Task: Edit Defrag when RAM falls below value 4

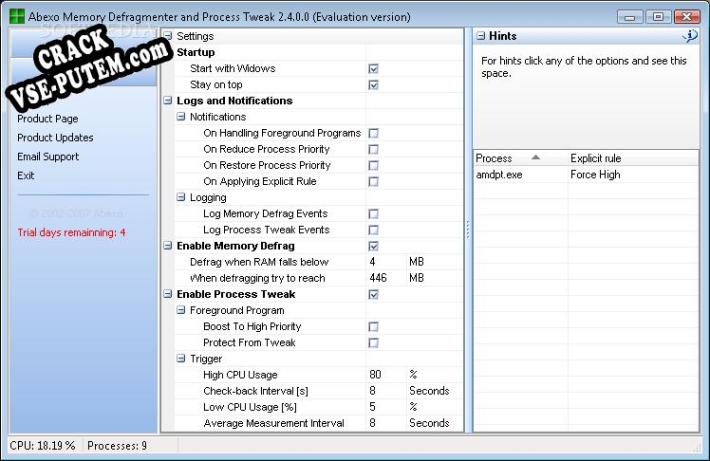Action: click(386, 262)
